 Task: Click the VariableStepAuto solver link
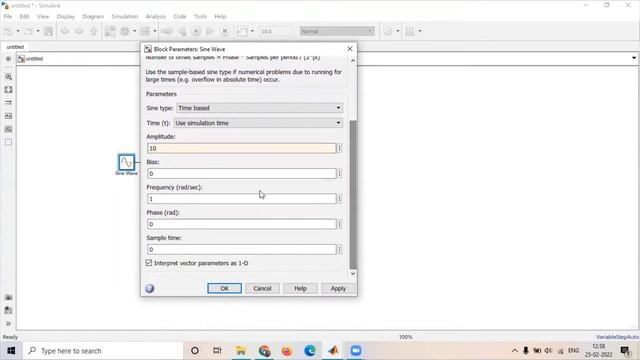tap(617, 337)
